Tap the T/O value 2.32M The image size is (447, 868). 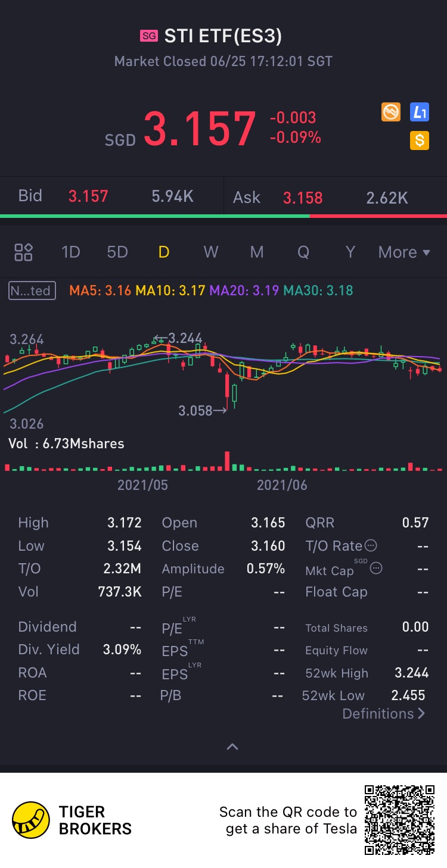122,569
